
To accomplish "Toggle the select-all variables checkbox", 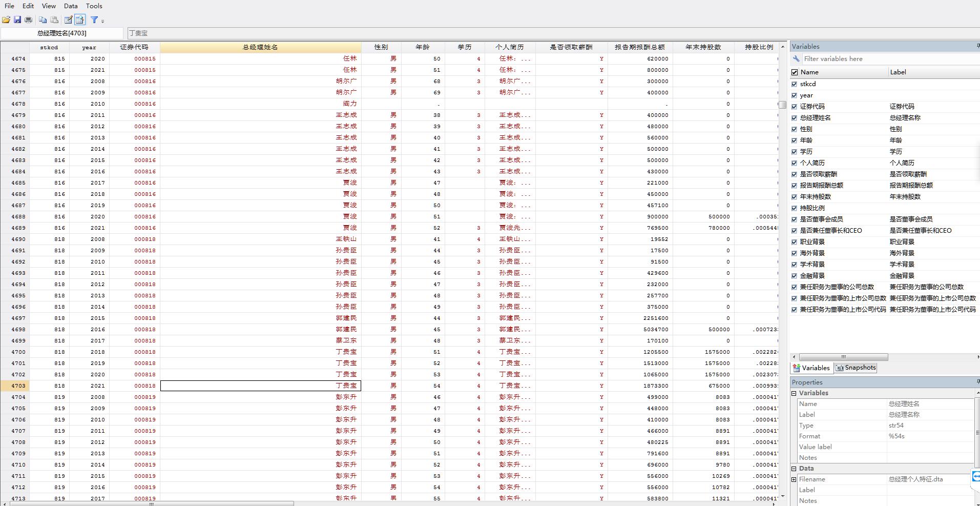I will coord(795,72).
